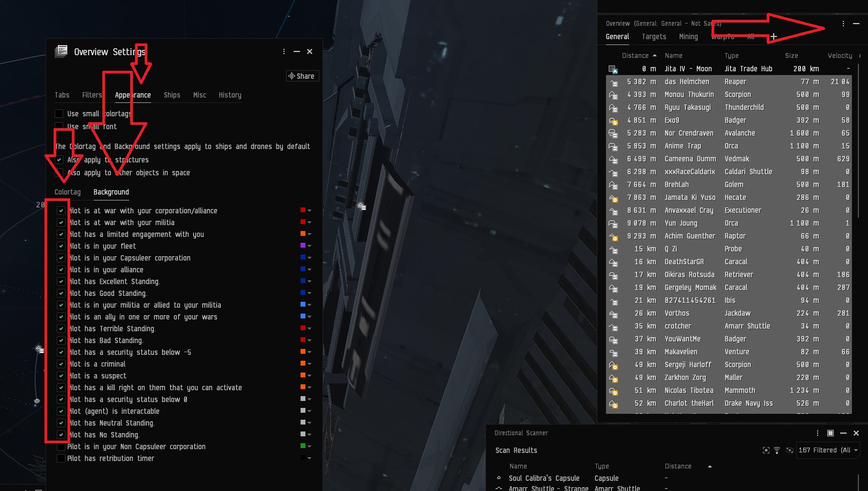The width and height of the screenshot is (868, 491).
Task: Open the Overview window three-dot menu
Action: click(x=843, y=24)
